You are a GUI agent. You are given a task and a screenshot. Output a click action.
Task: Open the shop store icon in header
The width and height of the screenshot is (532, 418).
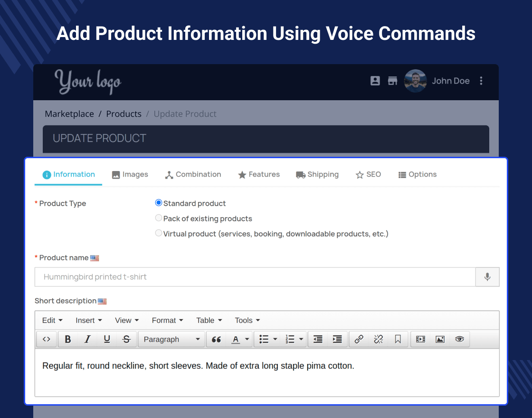tap(392, 81)
